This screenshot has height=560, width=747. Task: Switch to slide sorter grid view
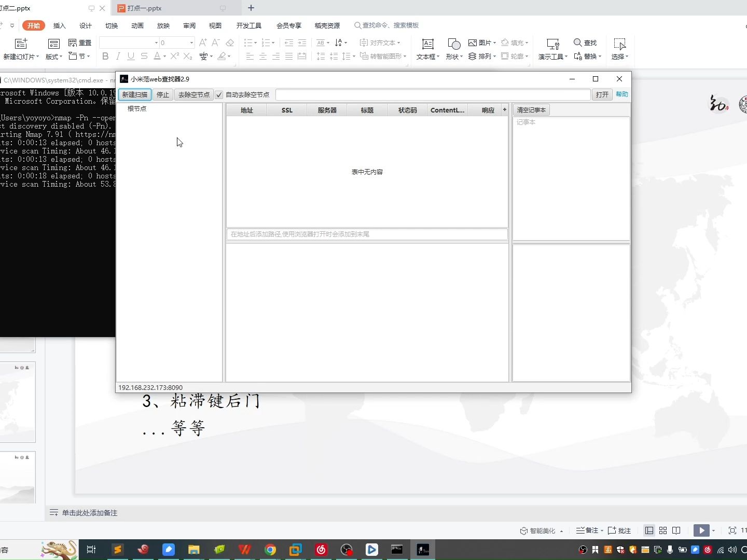point(663,530)
